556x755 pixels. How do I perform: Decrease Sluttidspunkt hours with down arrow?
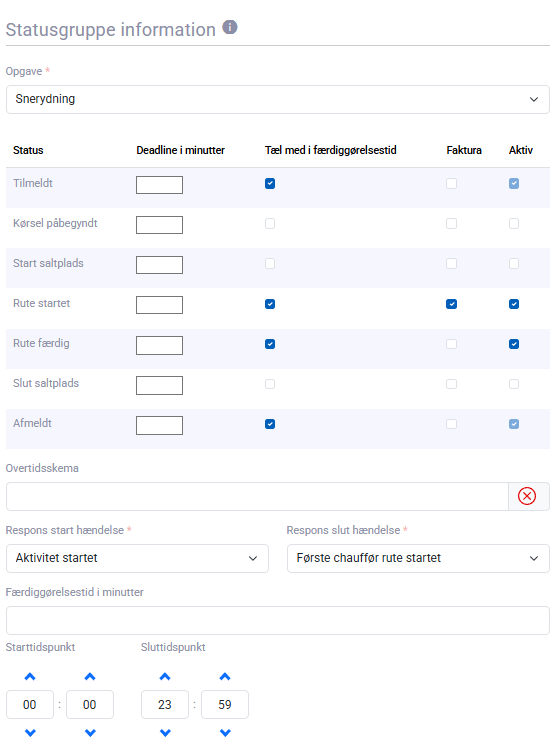pyautogui.click(x=165, y=733)
